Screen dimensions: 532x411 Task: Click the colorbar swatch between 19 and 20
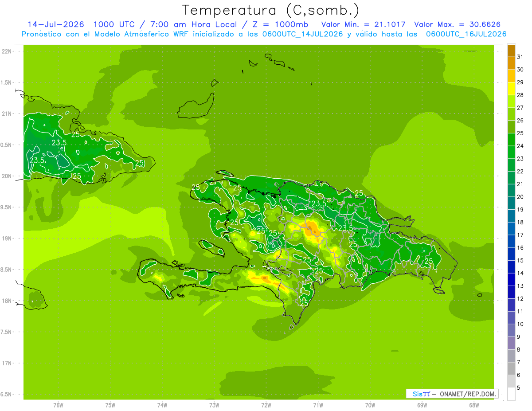(511, 203)
